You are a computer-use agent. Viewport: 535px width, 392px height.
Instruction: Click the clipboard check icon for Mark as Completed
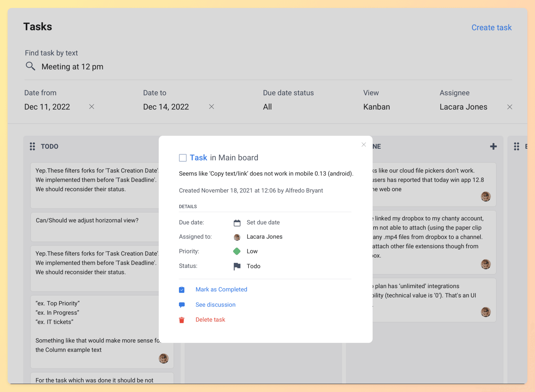182,290
